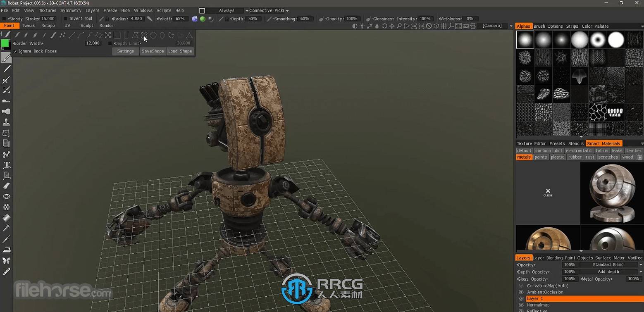Select the Eraser tool in left toolbar
Screen dimensions: 644x312
pos(6,186)
